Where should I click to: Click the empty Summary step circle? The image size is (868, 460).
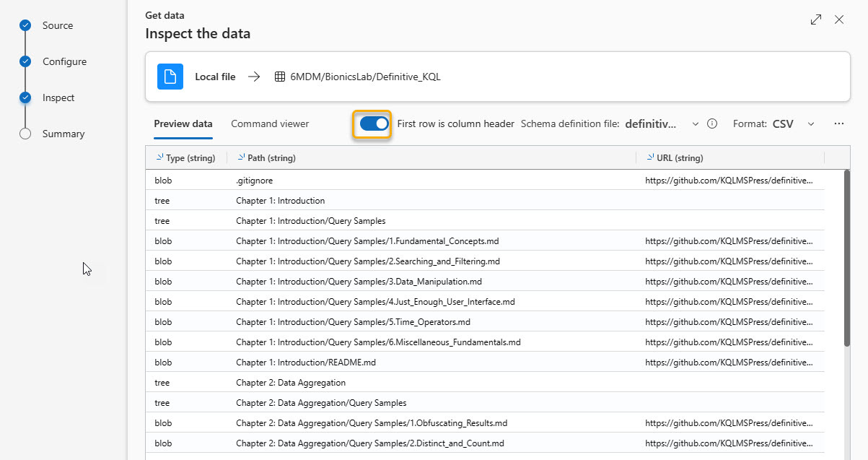25,134
